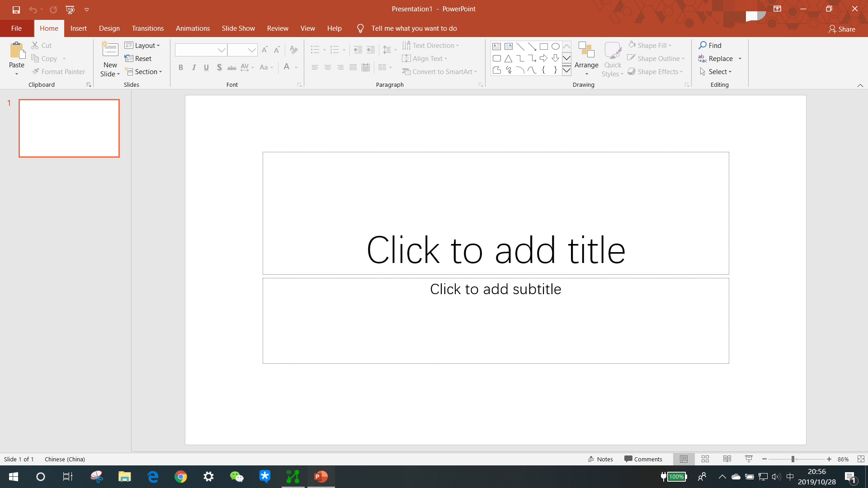Open the Transitions tab
The height and width of the screenshot is (488, 868).
coord(148,28)
